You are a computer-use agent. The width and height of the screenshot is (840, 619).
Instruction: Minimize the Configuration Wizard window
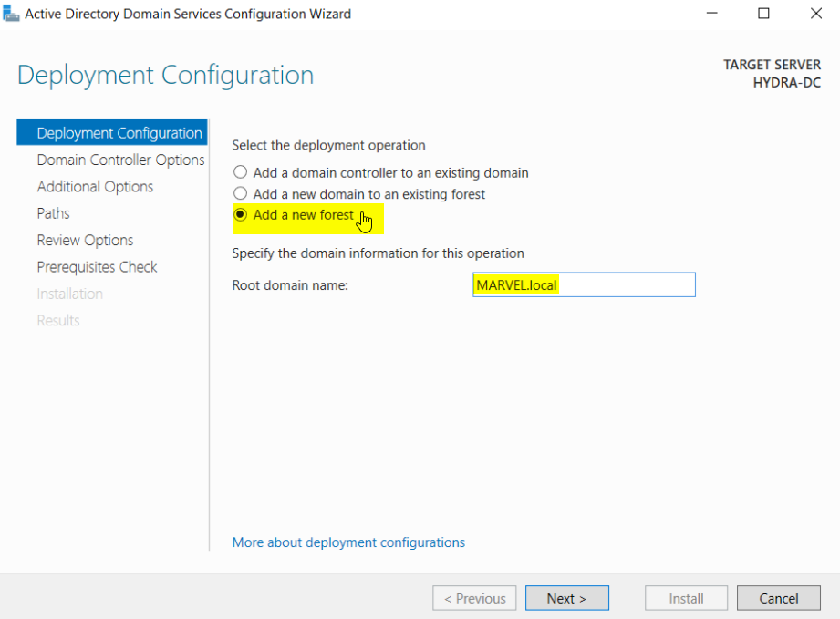pos(712,14)
